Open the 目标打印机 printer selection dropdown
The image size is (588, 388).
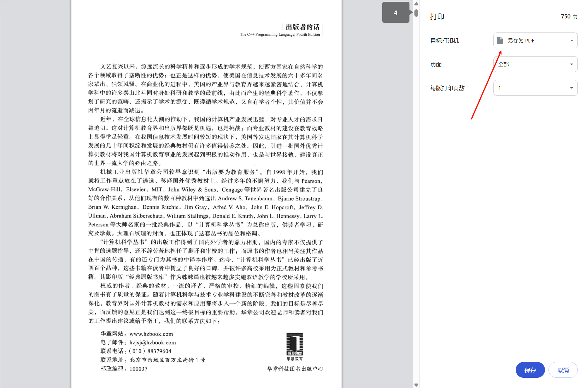tap(535, 40)
